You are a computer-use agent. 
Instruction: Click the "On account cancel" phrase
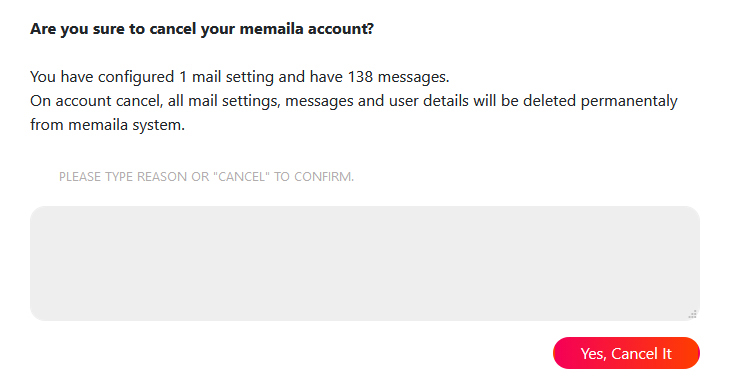tap(95, 101)
